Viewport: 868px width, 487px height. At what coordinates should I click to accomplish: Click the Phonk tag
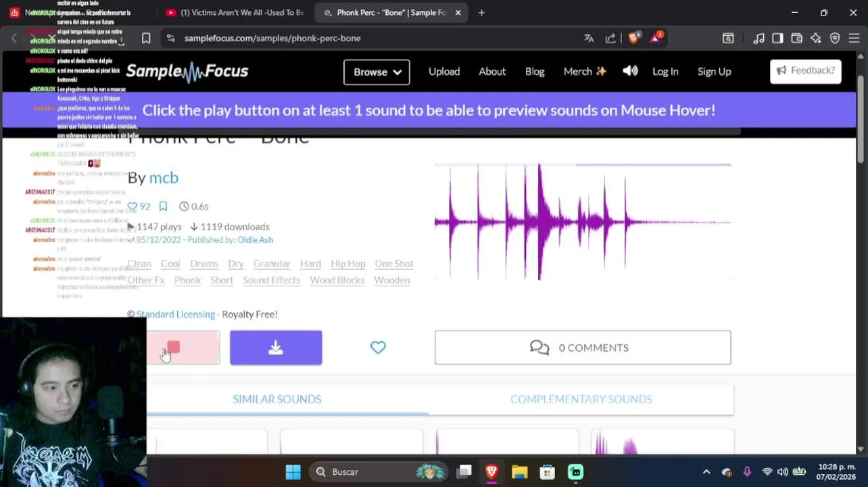187,280
